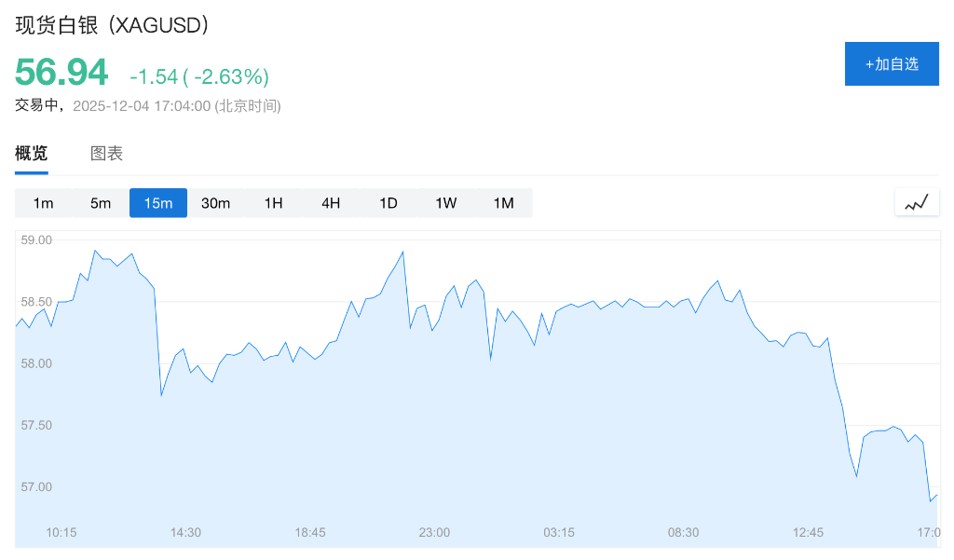Click the +加自选 add to watchlist button
Viewport: 954px width, 560px height.
coord(892,63)
